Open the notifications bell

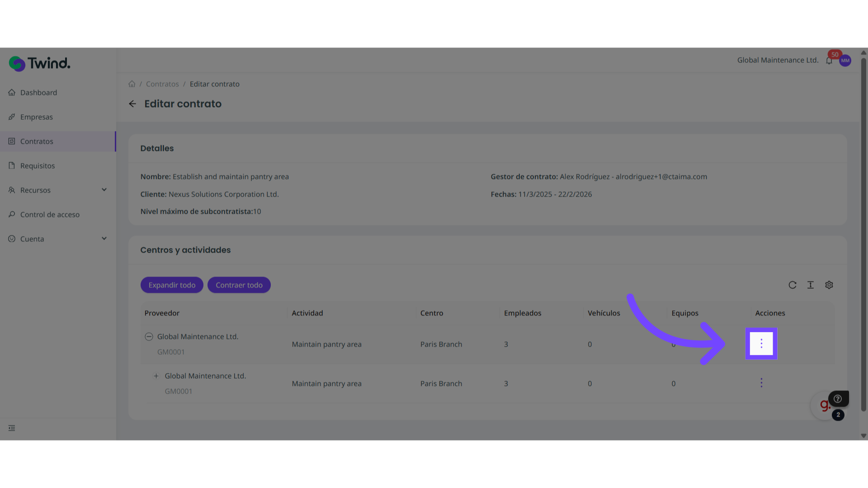[829, 61]
